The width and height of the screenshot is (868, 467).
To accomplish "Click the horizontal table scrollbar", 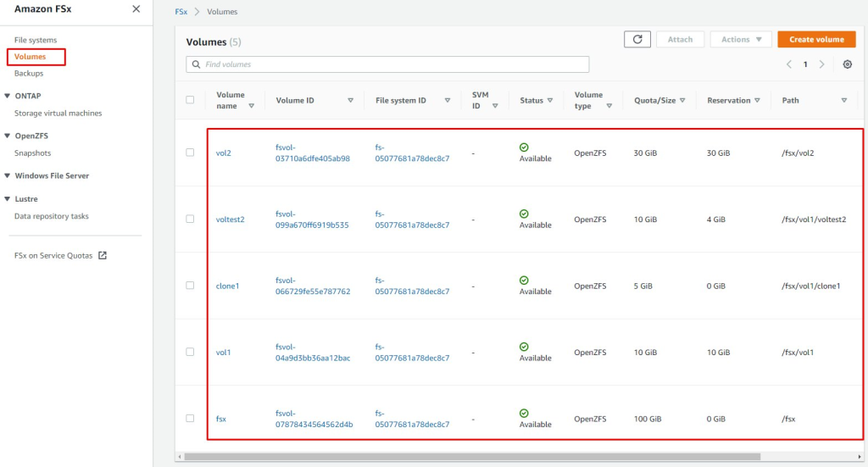I will [x=472, y=457].
